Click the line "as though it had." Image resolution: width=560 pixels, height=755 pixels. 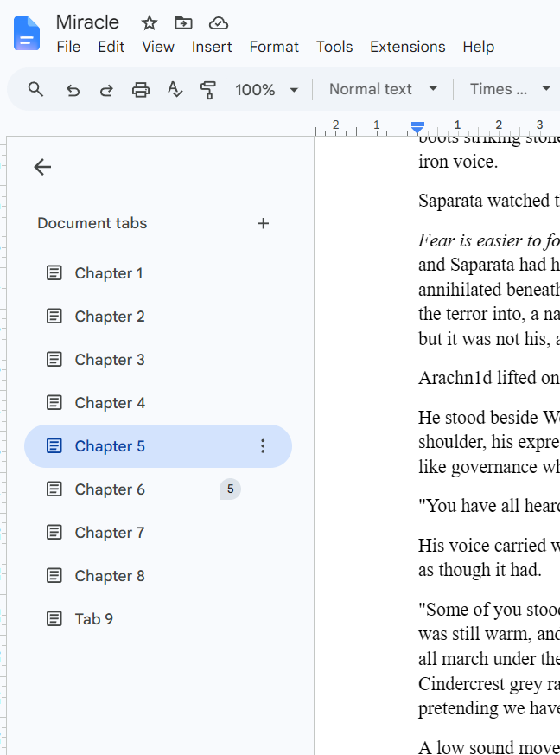480,570
